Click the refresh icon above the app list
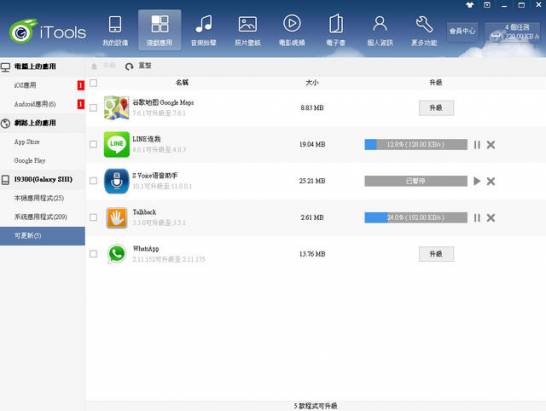The image size is (546, 411). [x=129, y=66]
